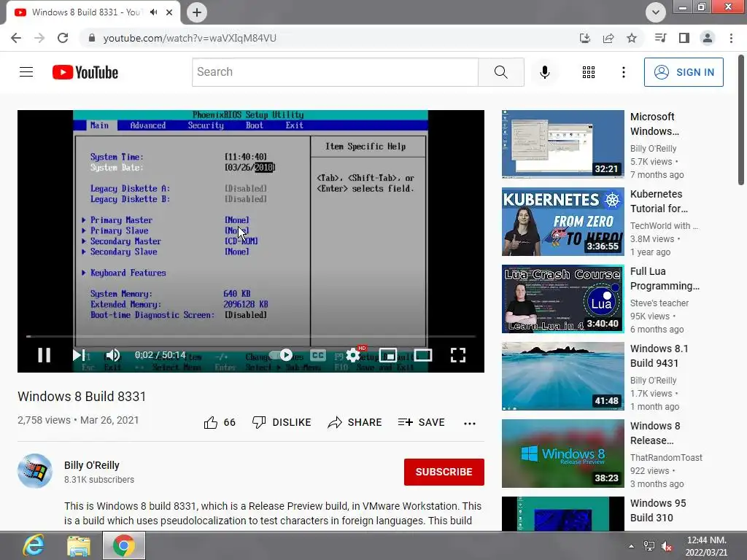Click the search magnifier button
The width and height of the screenshot is (747, 560).
click(500, 72)
